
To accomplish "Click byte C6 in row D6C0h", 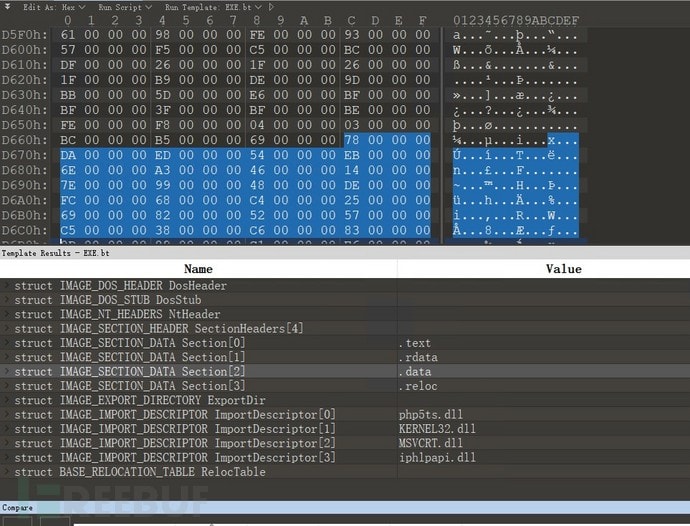I will tap(257, 230).
